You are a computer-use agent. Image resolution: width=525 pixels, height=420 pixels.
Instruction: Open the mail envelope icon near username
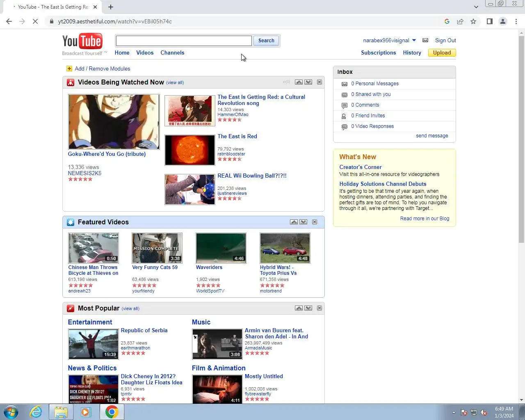click(425, 40)
